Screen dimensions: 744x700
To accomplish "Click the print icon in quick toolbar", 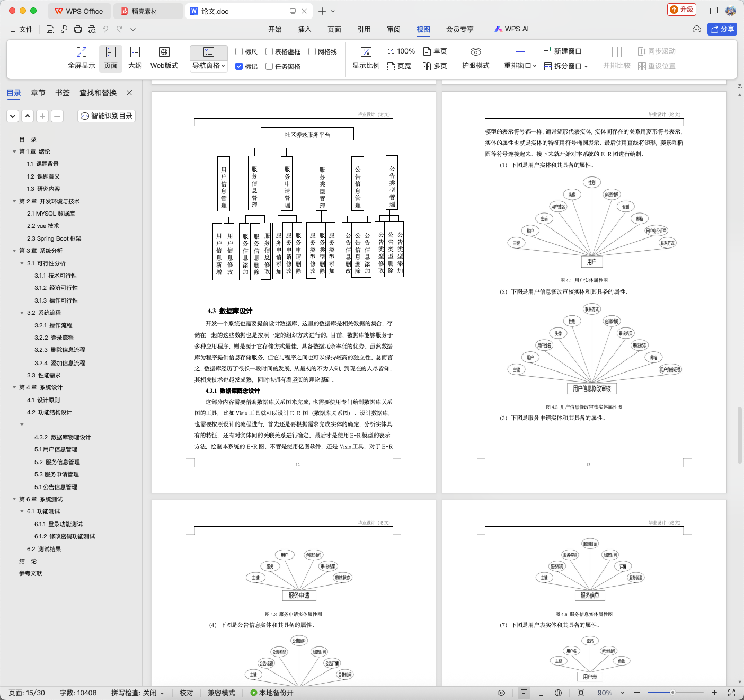I will [x=78, y=29].
